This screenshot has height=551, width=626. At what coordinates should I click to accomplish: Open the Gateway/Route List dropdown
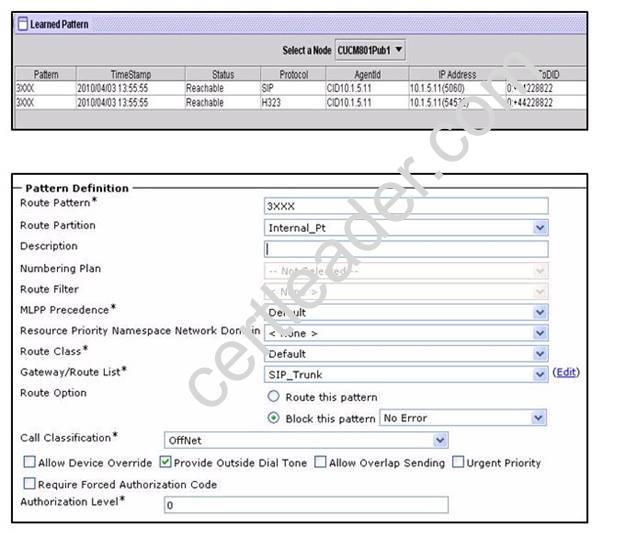[406, 375]
